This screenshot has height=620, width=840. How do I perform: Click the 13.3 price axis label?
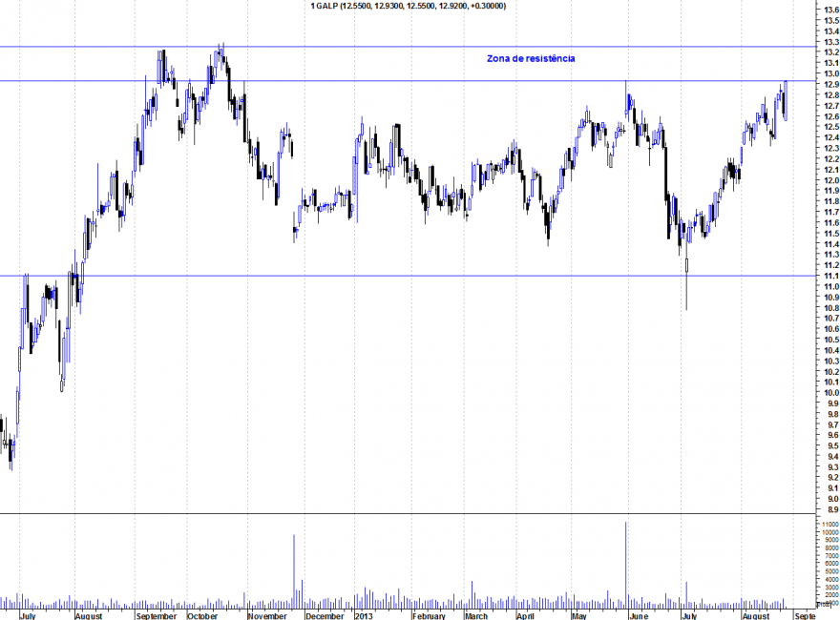831,42
